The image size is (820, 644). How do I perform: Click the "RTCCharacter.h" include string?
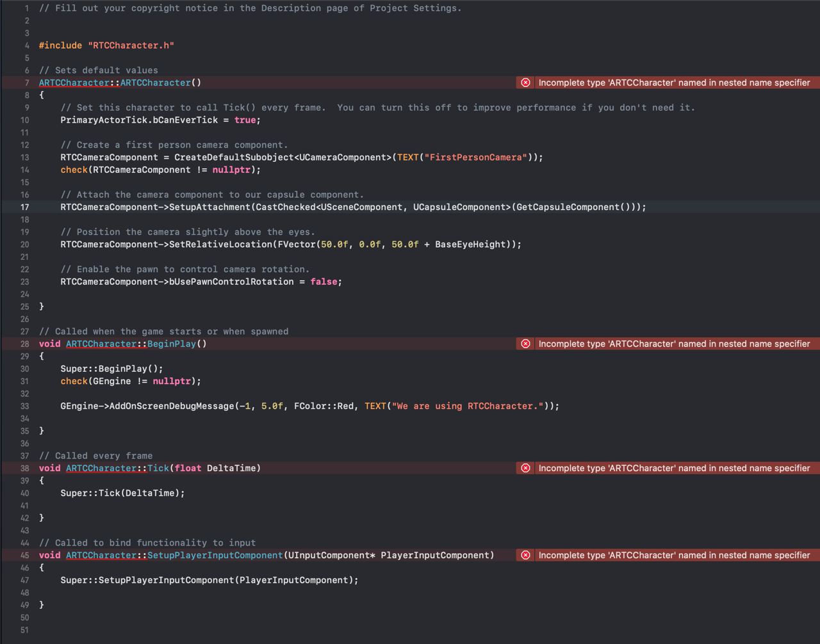131,45
